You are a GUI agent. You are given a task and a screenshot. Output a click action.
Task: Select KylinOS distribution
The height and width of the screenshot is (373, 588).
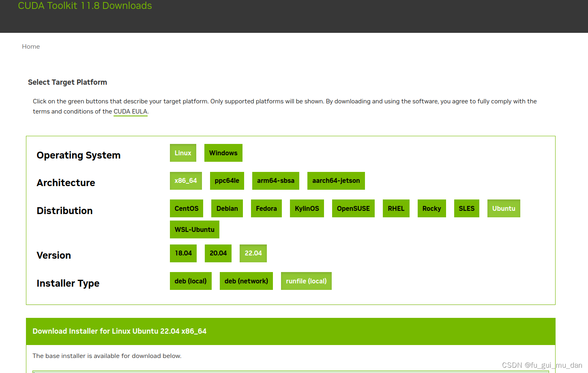tap(307, 208)
